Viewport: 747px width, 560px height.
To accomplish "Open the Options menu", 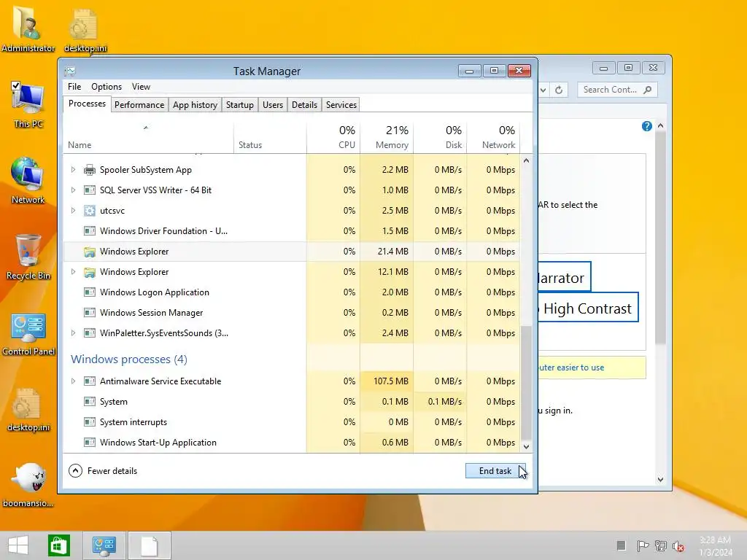I will click(x=107, y=87).
